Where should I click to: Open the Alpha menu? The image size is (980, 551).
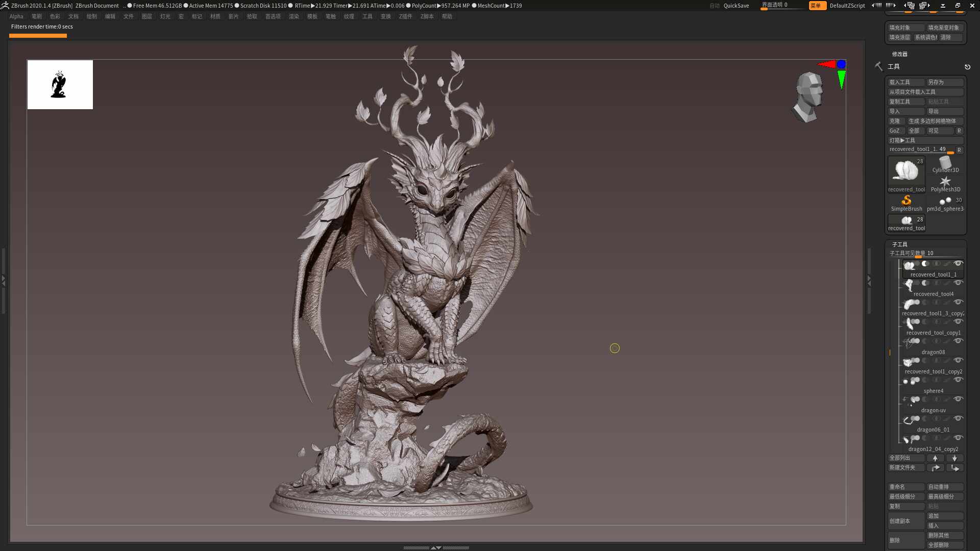click(x=16, y=16)
